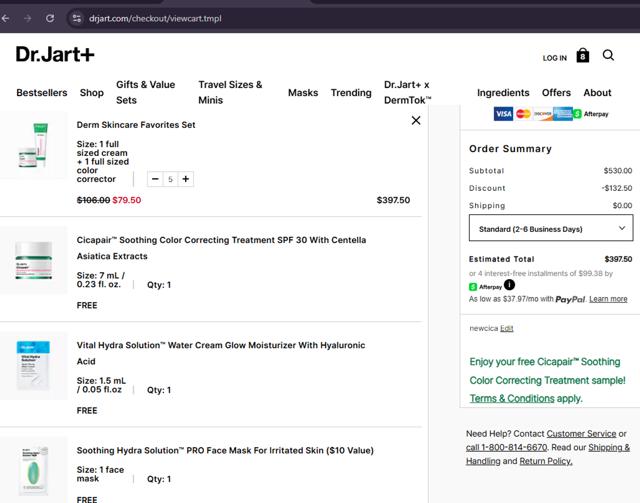Image resolution: width=640 pixels, height=503 pixels.
Task: Open Gifts & Value Sets menu
Action: pyautogui.click(x=146, y=92)
